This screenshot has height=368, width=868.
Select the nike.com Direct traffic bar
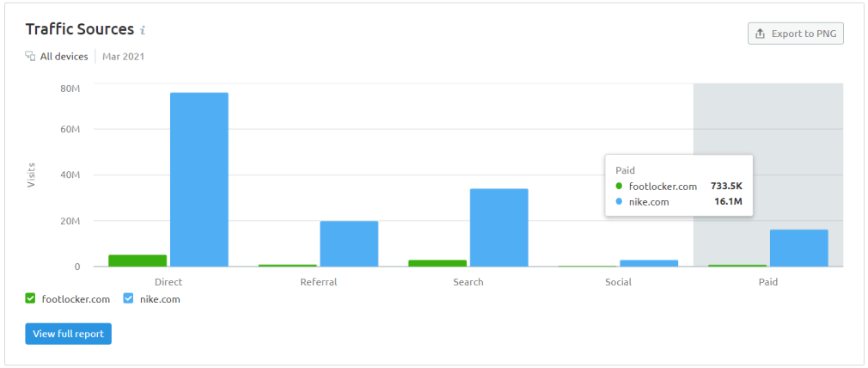[x=199, y=180]
